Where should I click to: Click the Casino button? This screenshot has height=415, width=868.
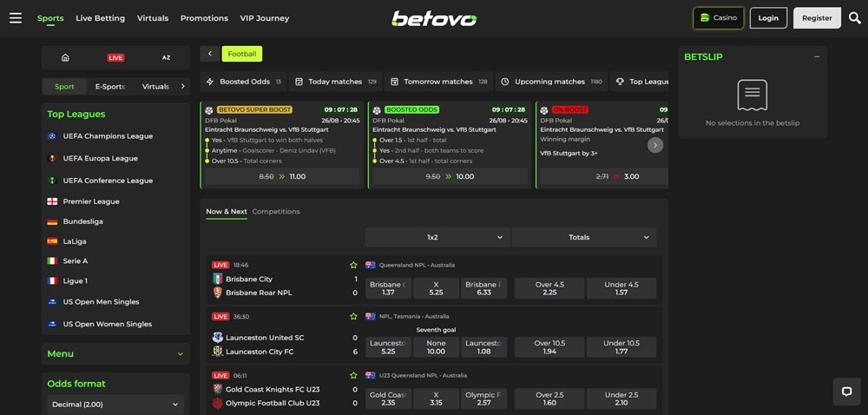click(719, 17)
